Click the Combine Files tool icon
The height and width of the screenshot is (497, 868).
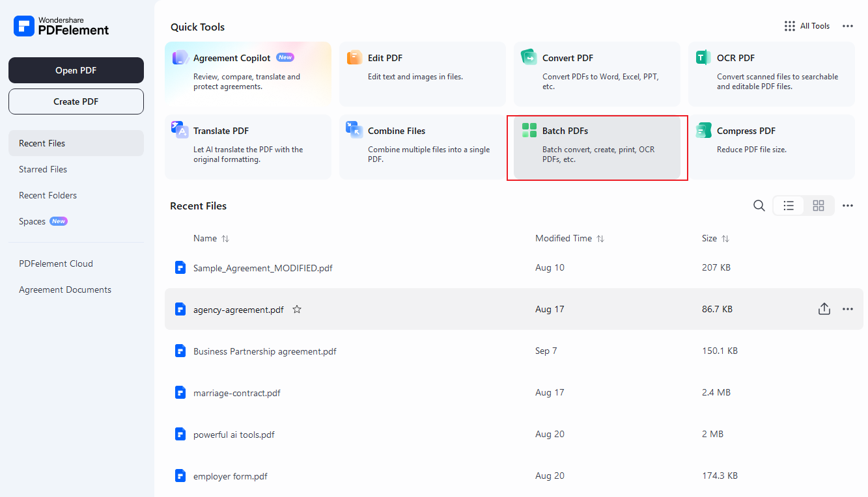[x=354, y=130]
